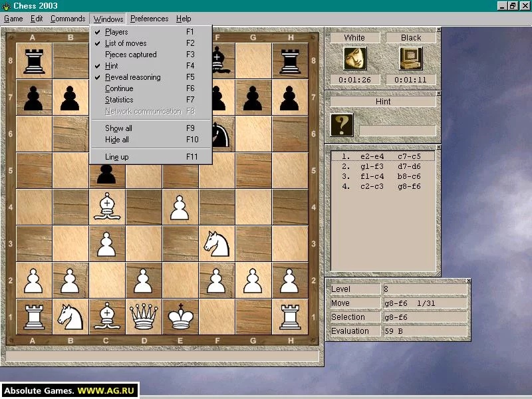This screenshot has width=532, height=399.
Task: Select the black pawn on g7
Action: point(253,98)
